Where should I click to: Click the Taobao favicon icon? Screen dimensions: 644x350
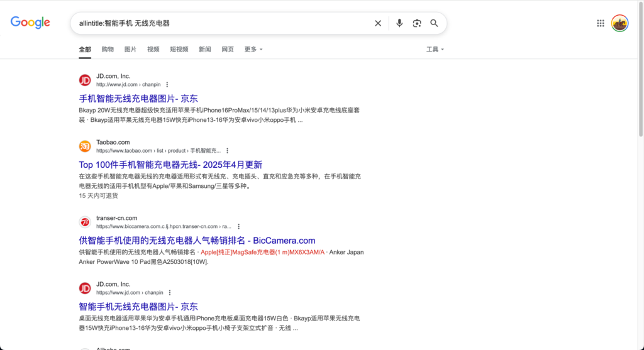[85, 146]
